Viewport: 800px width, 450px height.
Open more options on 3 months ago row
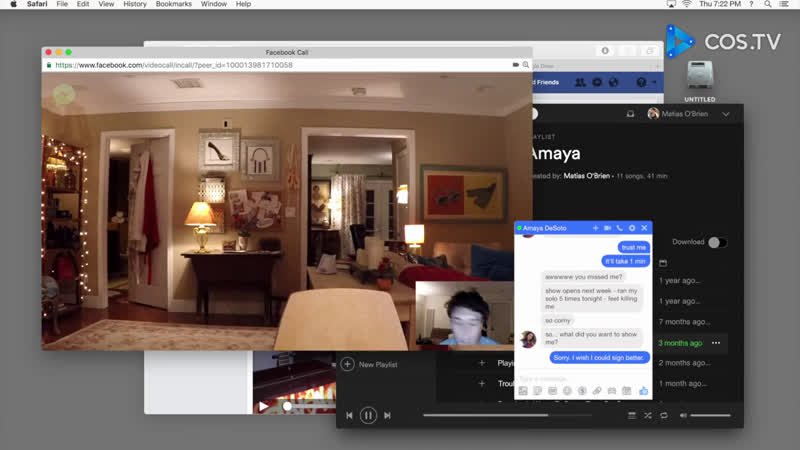pyautogui.click(x=716, y=343)
